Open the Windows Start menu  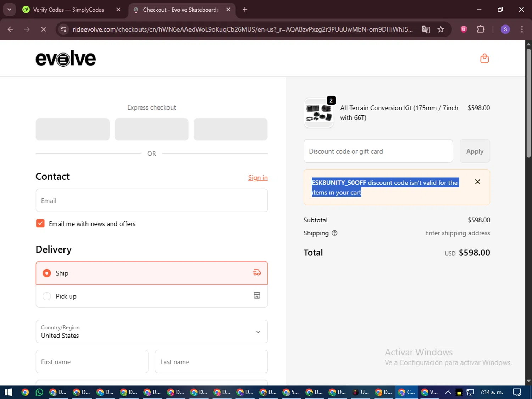8,392
